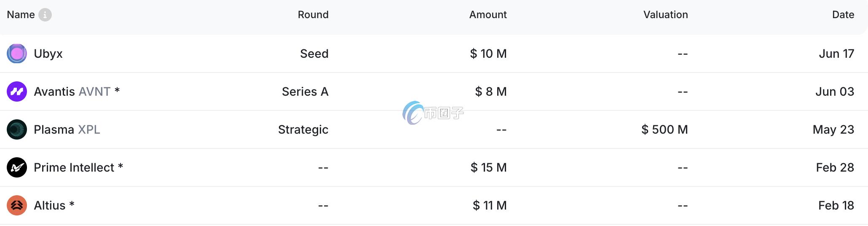868x226 pixels.
Task: Sort table by Valuation column header
Action: coord(665,15)
